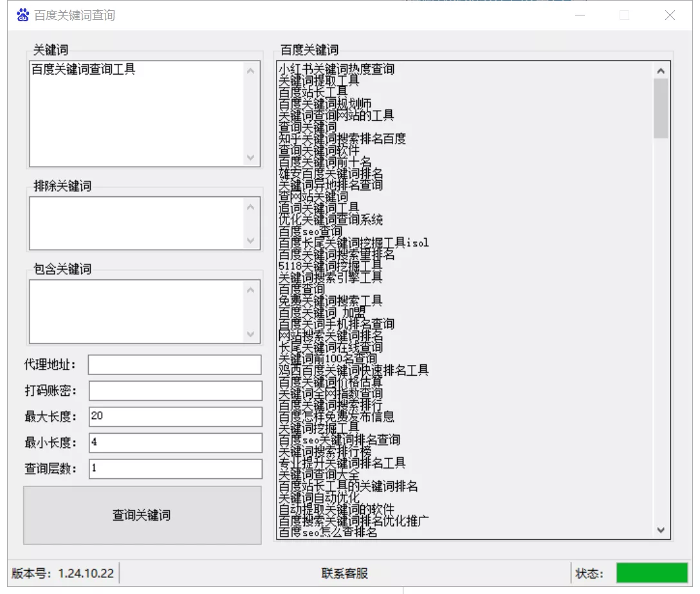Select result 自动提取关键词的软件
Image resolution: width=700 pixels, height=594 pixels.
point(336,510)
